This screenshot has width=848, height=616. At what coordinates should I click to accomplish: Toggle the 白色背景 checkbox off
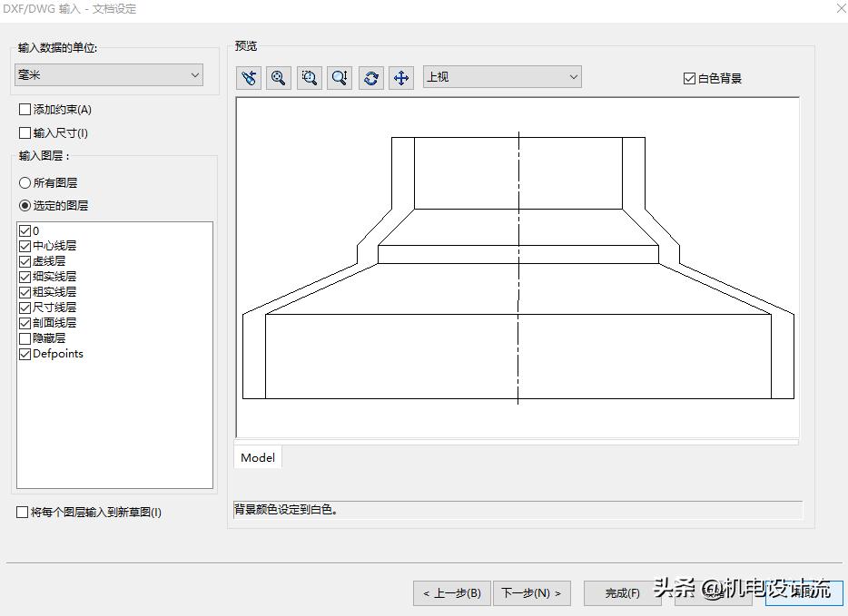coord(689,76)
